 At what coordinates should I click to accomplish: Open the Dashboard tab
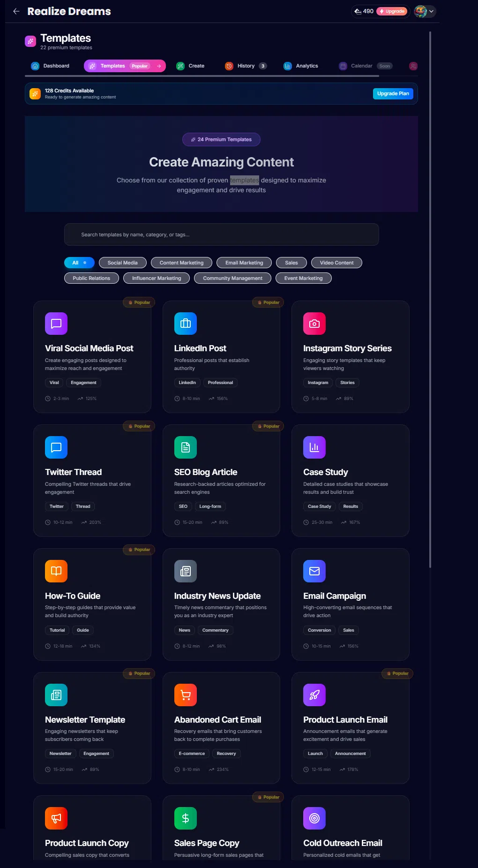50,66
